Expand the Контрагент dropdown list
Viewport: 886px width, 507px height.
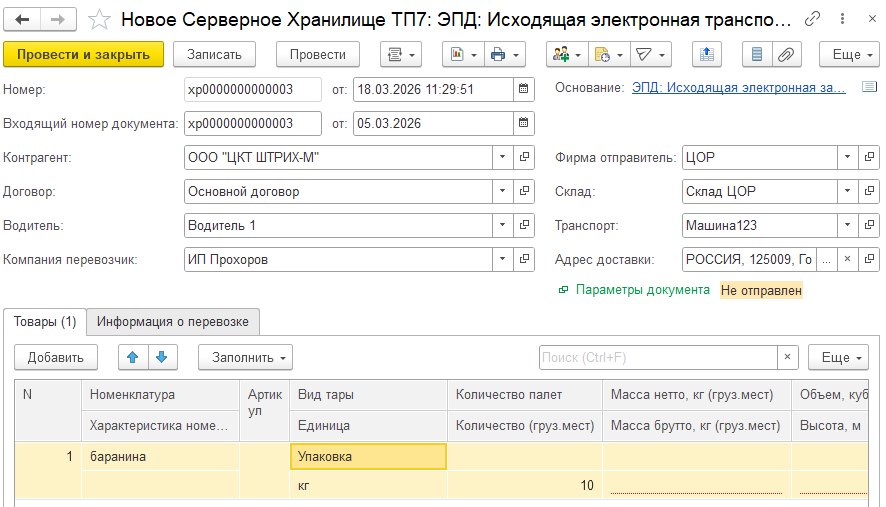point(502,157)
